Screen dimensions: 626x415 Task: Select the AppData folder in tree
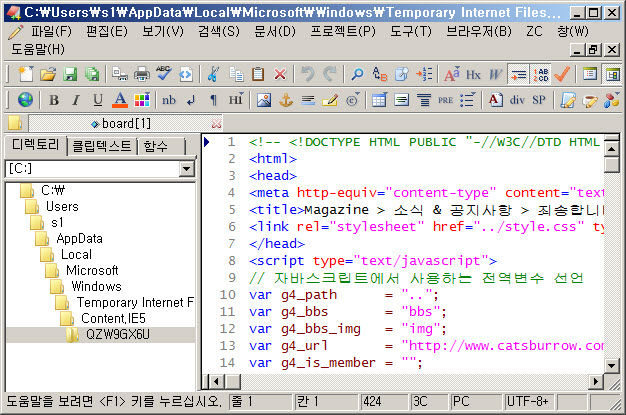[x=79, y=238]
